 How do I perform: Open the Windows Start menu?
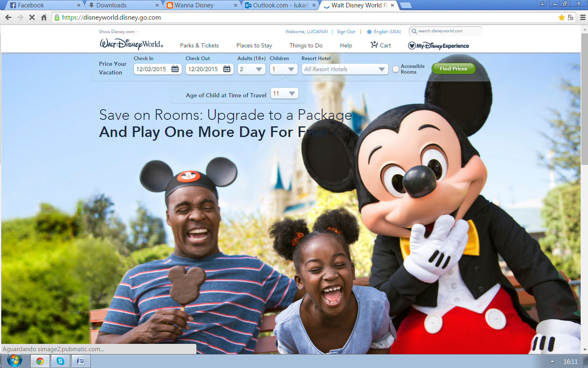click(x=14, y=361)
